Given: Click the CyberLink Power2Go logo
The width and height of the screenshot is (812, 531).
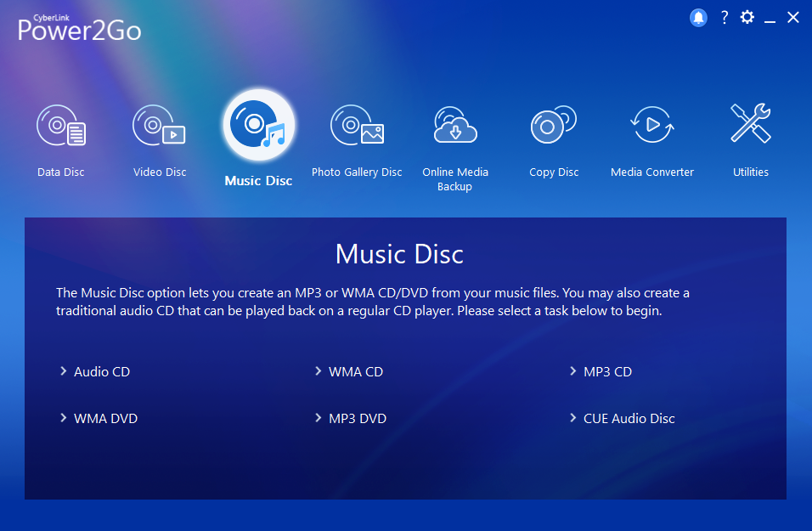Looking at the screenshot, I should click(x=79, y=28).
